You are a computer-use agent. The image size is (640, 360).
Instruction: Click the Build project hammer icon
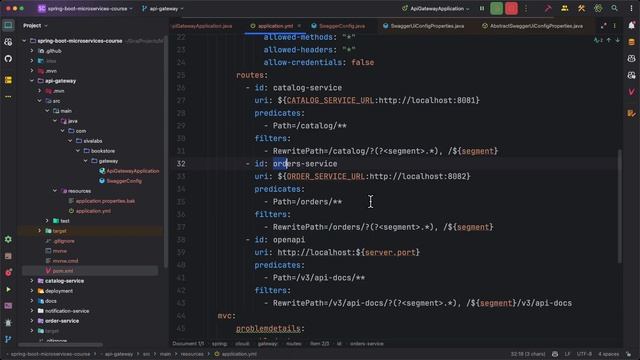(548, 9)
